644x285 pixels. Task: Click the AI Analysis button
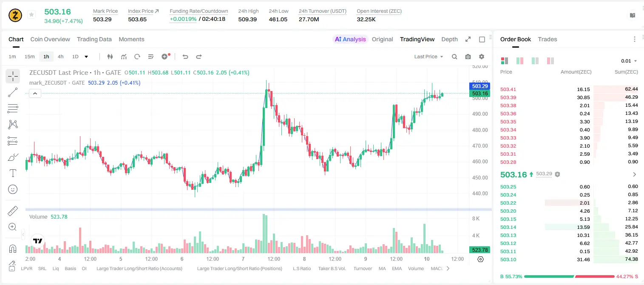[350, 39]
